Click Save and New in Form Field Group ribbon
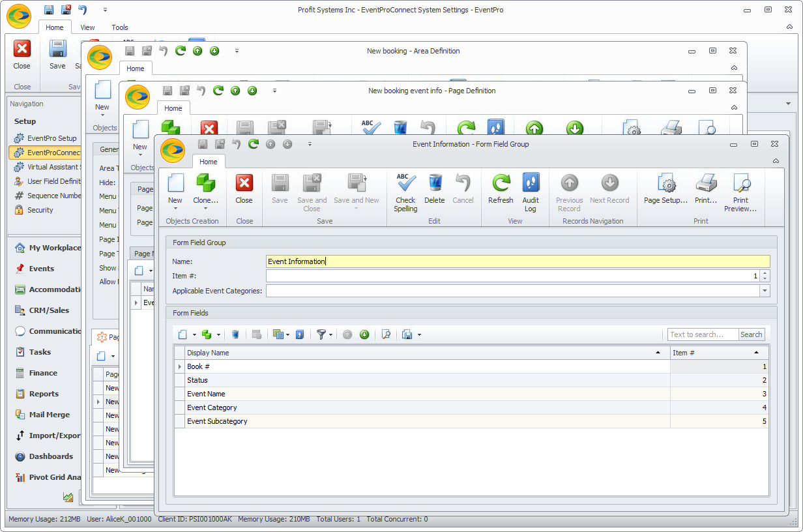The image size is (803, 532). 357,192
